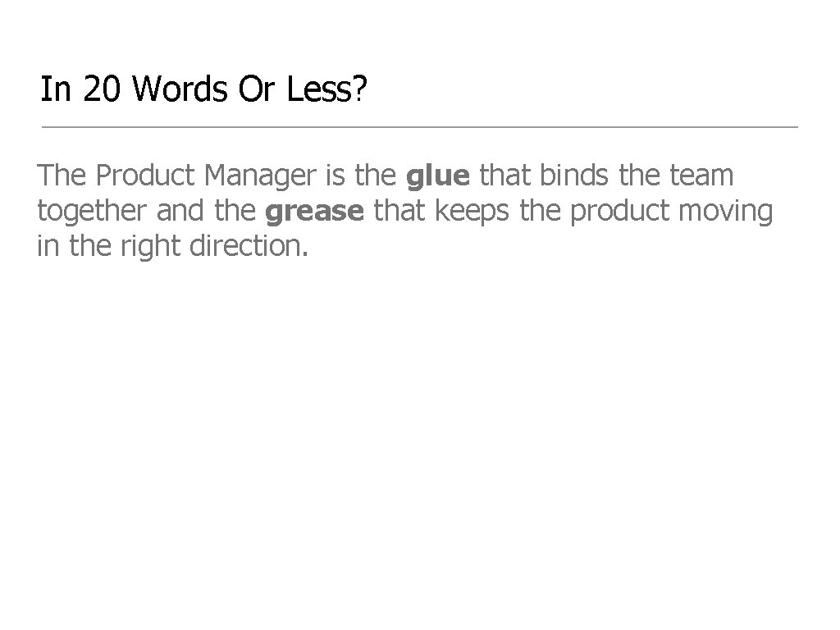Click the number '20' in the title

coord(102,89)
